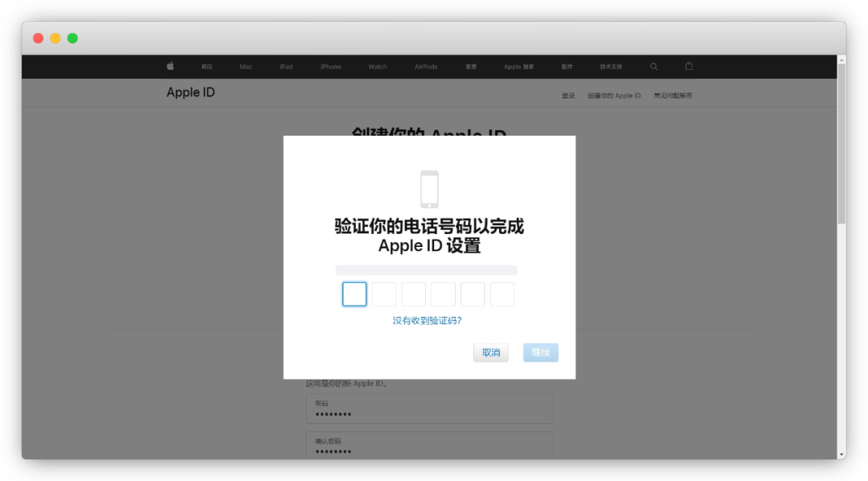Click the 密码 password field behind the dialog
Viewport: 868px width, 481px height.
[x=429, y=409]
